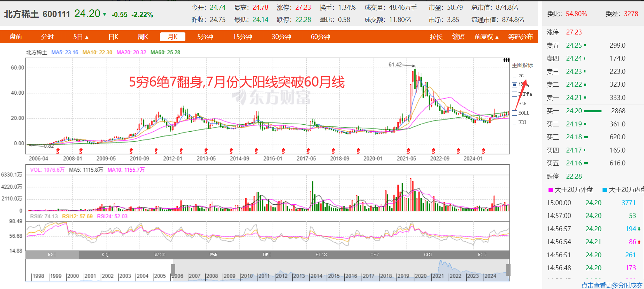
Task: Grab the right handle of the date range slider
Action: [508, 270]
